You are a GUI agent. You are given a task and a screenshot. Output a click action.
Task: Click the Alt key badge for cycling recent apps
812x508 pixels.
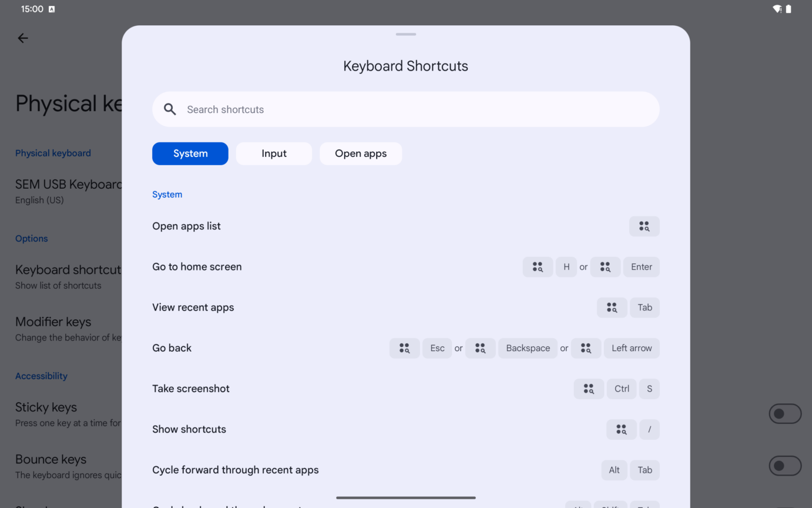click(614, 470)
